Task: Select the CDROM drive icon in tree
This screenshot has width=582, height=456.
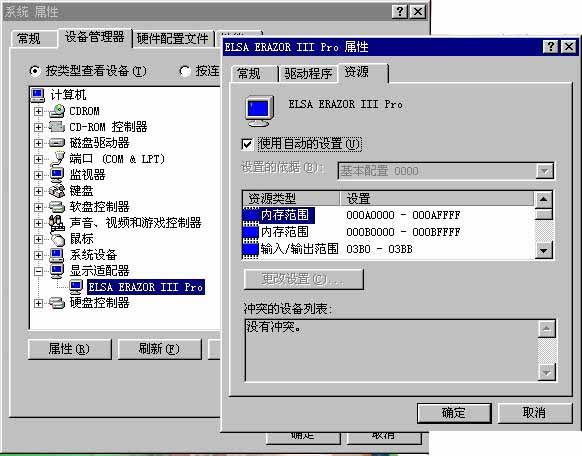Action: point(57,111)
